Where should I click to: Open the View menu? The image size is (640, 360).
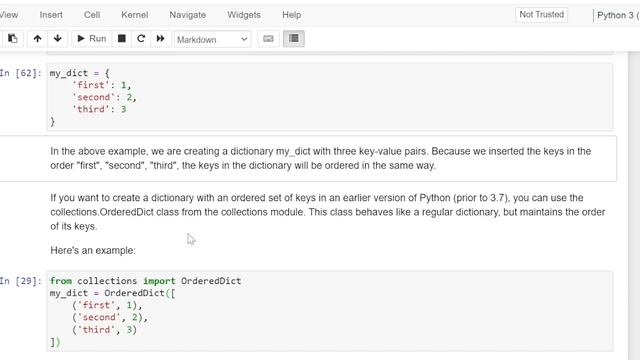(9, 15)
